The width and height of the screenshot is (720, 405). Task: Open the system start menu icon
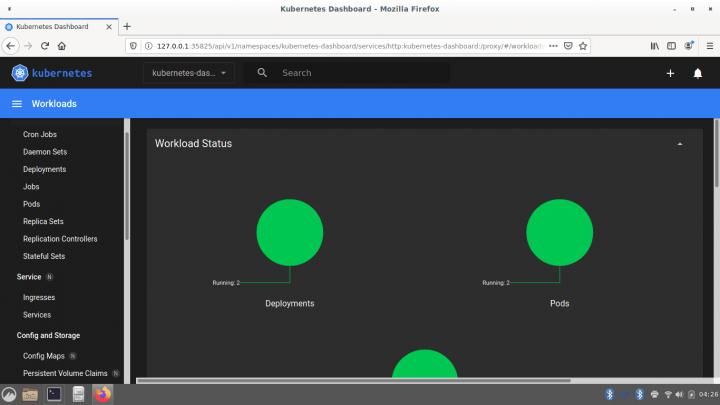pyautogui.click(x=9, y=394)
